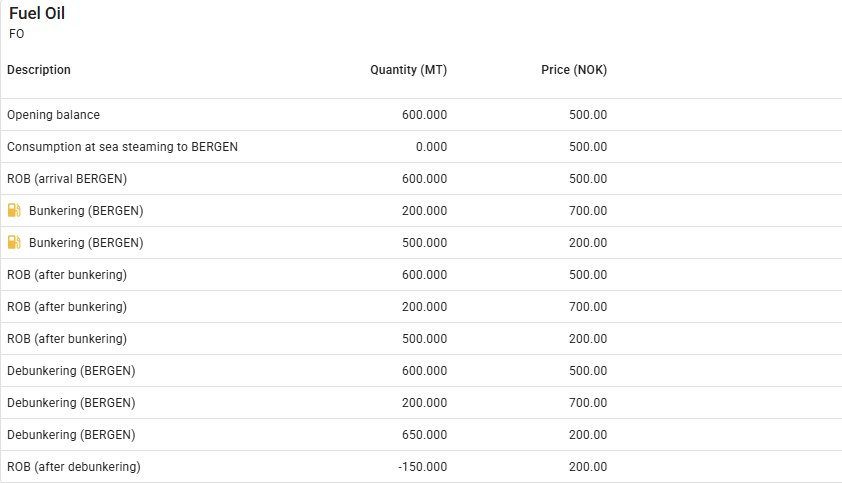This screenshot has width=842, height=483.
Task: Click the Description column header
Action: coord(39,70)
